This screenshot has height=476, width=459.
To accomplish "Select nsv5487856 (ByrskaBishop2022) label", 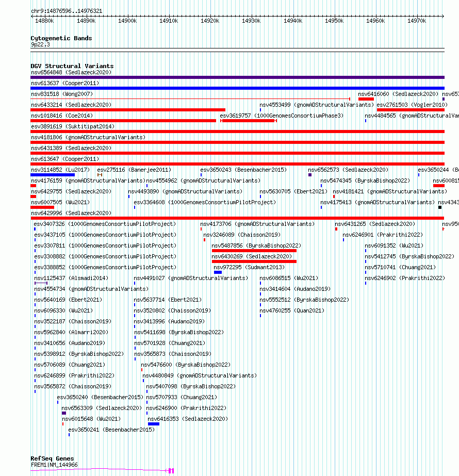I will pos(256,245).
